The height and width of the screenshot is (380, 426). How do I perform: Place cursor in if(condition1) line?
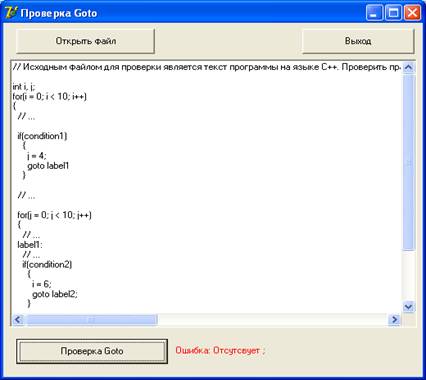pyautogui.click(x=42, y=136)
